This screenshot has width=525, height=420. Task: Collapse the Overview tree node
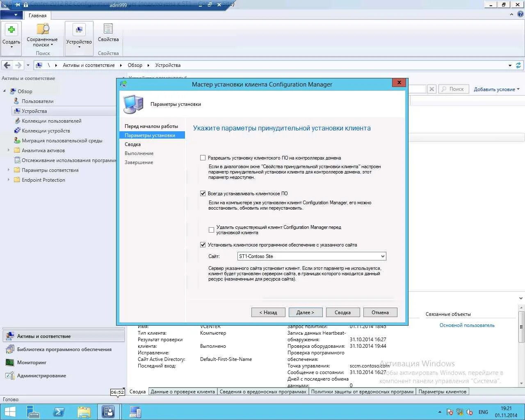pyautogui.click(x=5, y=91)
